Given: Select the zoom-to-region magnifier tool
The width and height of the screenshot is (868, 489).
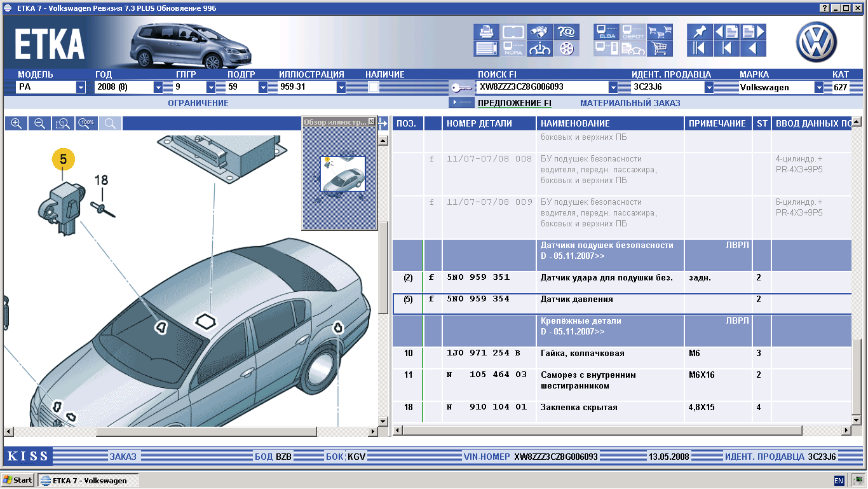Looking at the screenshot, I should (x=63, y=123).
